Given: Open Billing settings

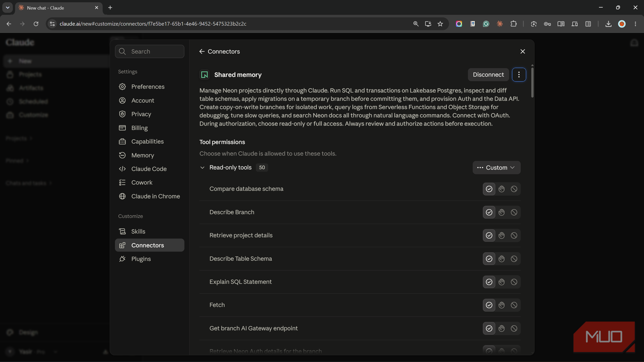Looking at the screenshot, I should click(149, 128).
